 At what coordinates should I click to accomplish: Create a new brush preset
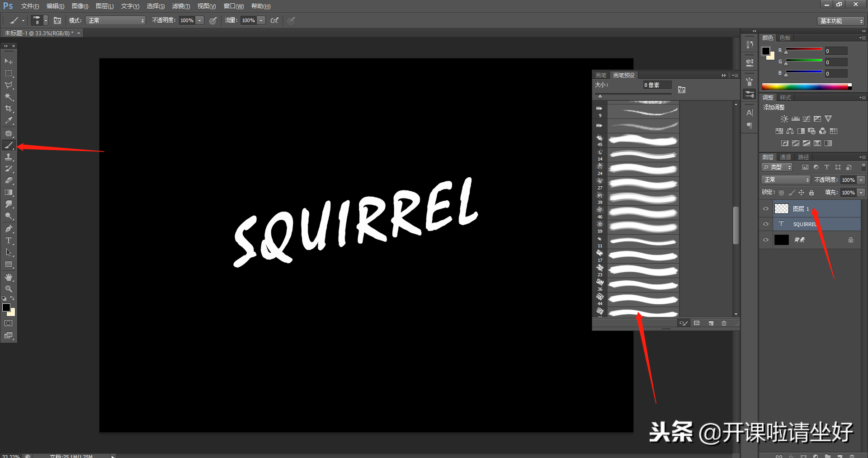point(711,323)
